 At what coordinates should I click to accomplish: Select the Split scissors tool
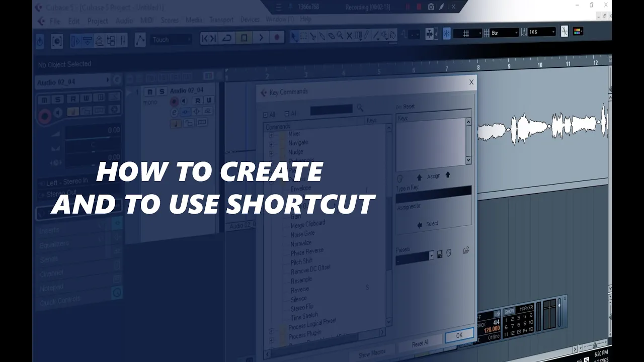313,36
